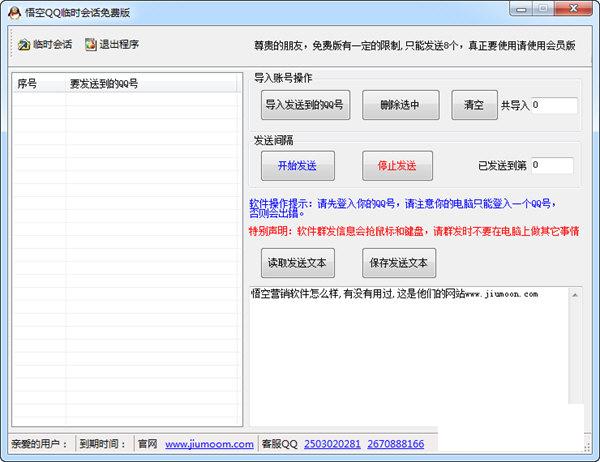Open the www.jiumoom.com link
Image resolution: width=600 pixels, height=462 pixels.
click(x=209, y=444)
